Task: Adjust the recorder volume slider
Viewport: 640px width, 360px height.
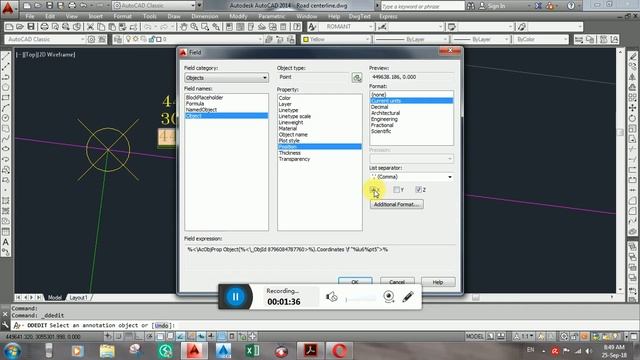Action: coord(361,299)
